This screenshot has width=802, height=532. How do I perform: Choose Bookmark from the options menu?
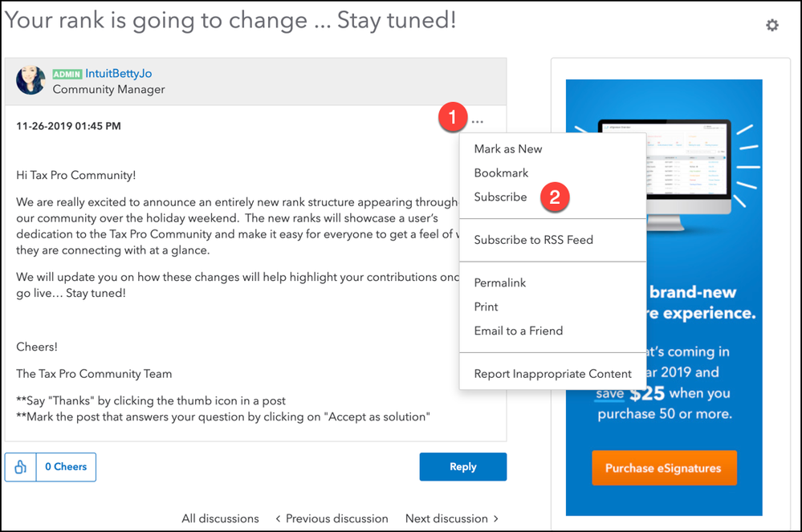coord(501,173)
